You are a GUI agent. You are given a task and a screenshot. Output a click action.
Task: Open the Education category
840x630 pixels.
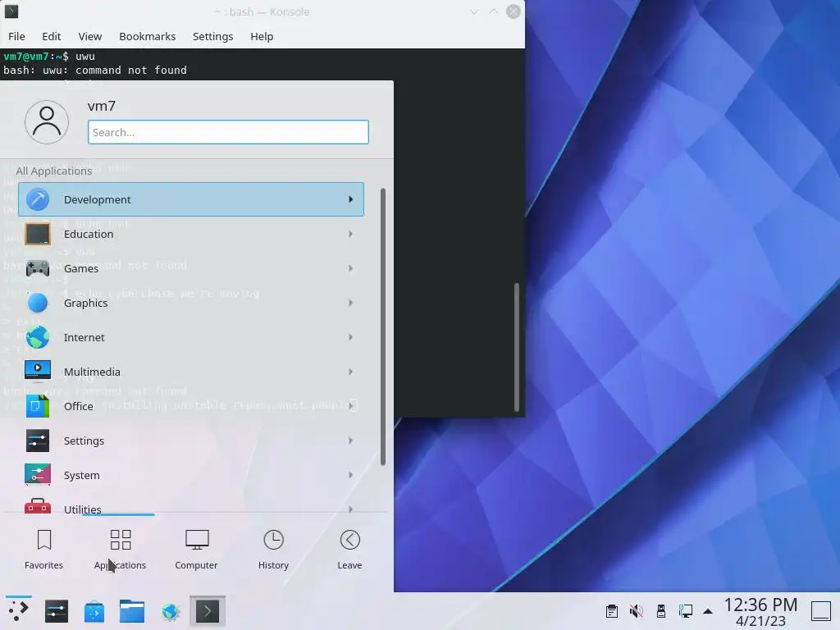pos(190,234)
